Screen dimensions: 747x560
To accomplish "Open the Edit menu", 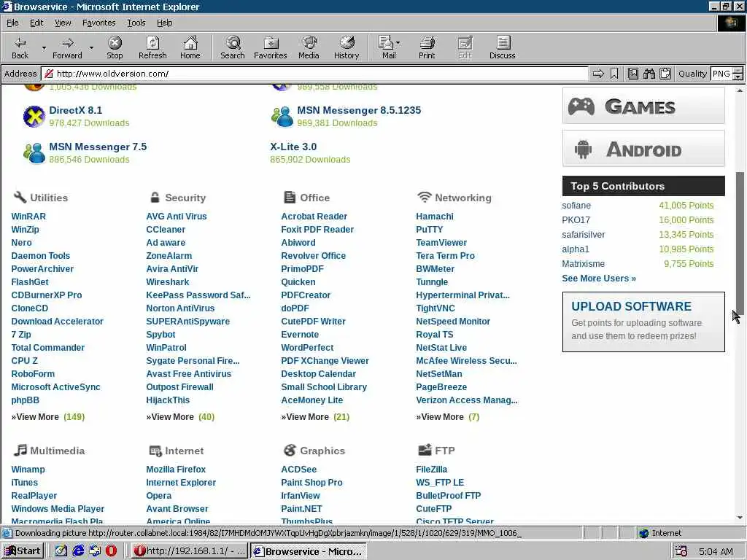I will [x=36, y=23].
